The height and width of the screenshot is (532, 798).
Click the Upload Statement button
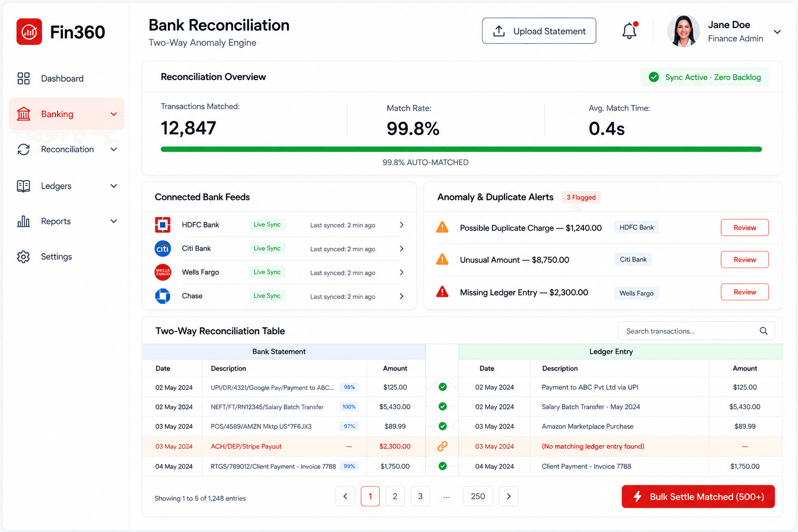[x=539, y=31]
